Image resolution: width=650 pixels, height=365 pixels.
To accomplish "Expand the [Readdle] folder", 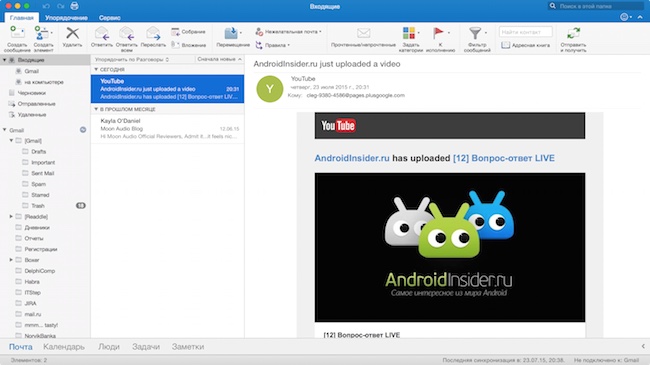I will click(x=11, y=217).
